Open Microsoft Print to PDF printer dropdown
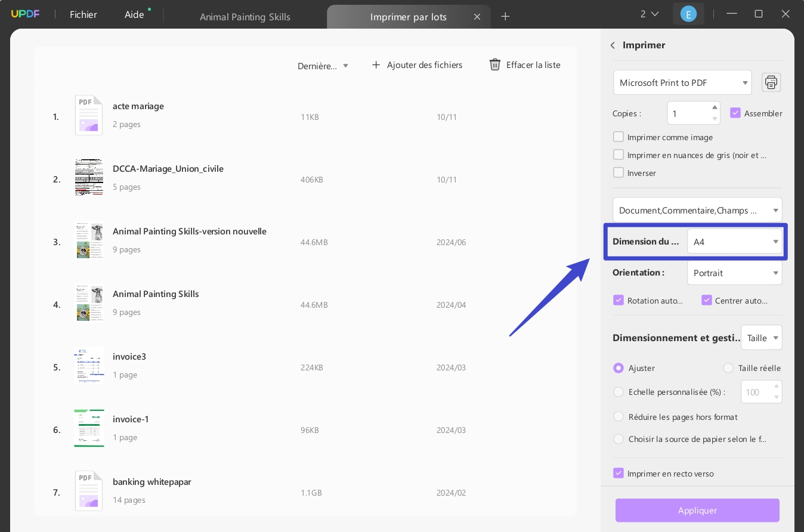 click(682, 82)
